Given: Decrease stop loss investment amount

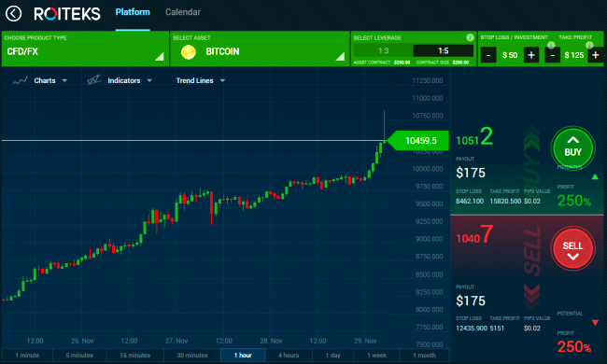Looking at the screenshot, I should pyautogui.click(x=488, y=55).
